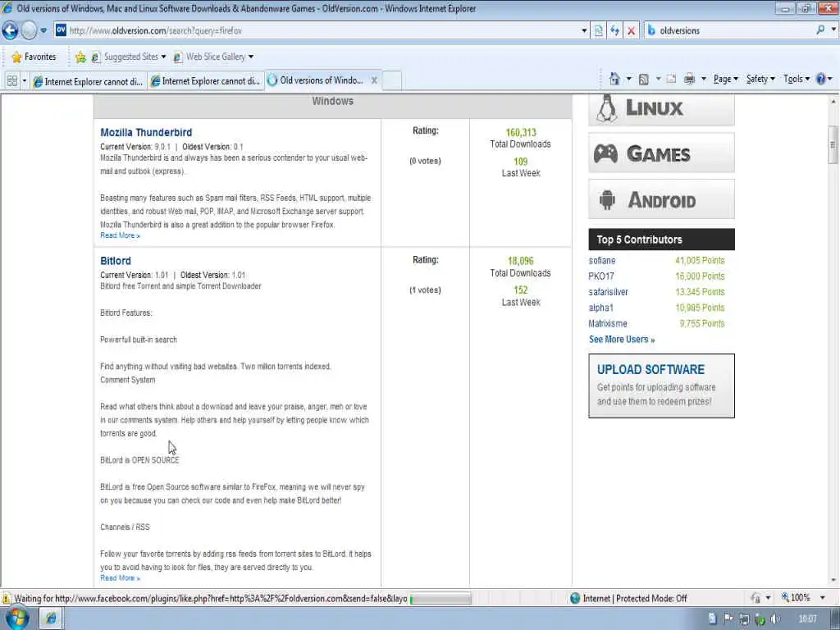
Task: Click the Linux category button
Action: 662,110
